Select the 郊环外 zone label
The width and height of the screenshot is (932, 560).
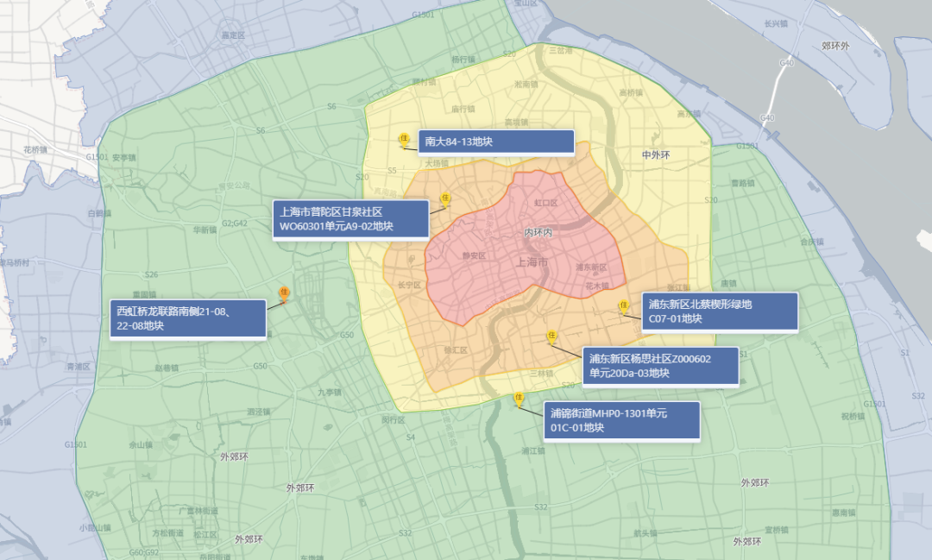click(835, 46)
